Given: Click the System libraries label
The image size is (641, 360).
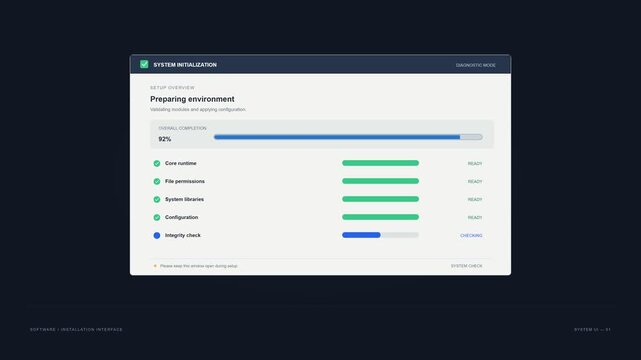Looking at the screenshot, I should [184, 199].
